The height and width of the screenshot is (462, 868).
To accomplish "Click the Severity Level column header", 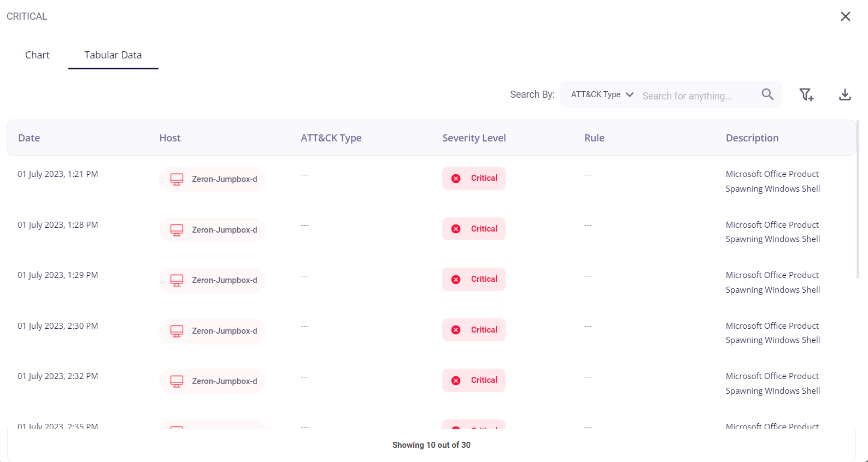I will [474, 138].
